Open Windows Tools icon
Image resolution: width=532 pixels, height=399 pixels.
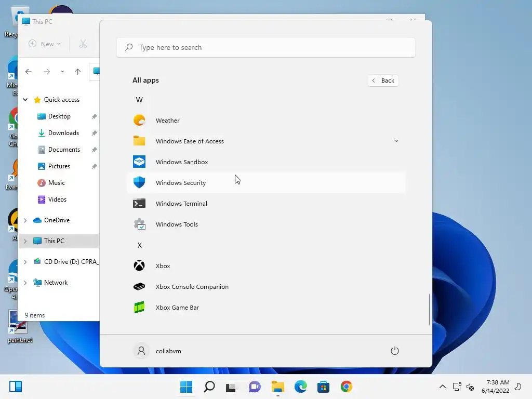(139, 224)
